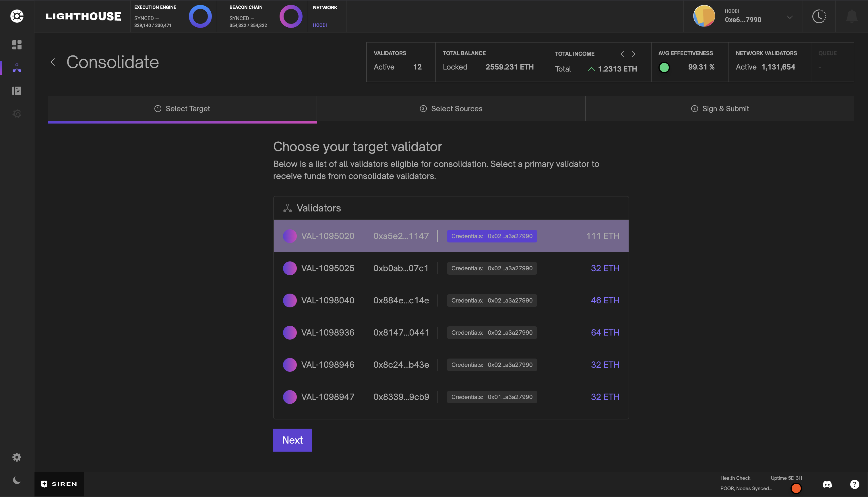
Task: Click the 111 ETH balance
Action: 602,236
